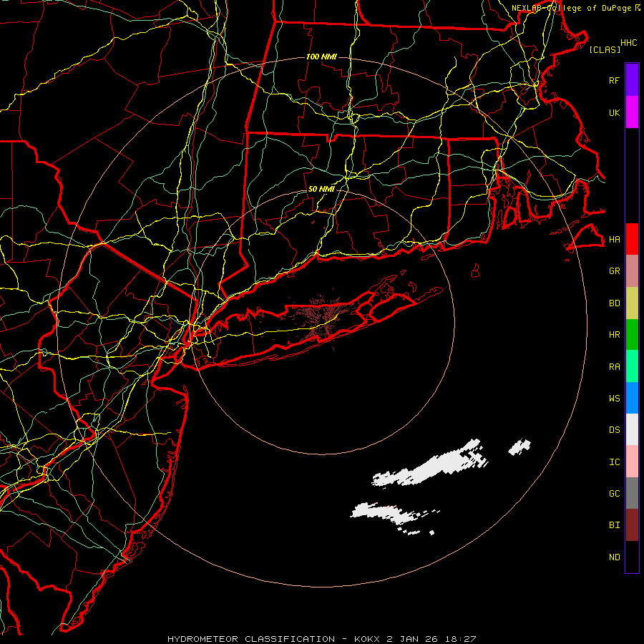Viewport: 644px width, 644px height.
Task: Click the "BI" legend label
Action: point(614,525)
